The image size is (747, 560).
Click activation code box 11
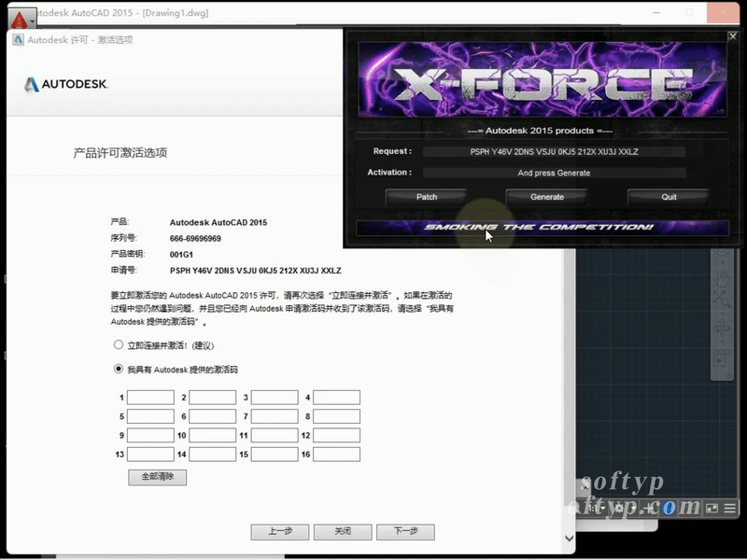pyautogui.click(x=275, y=435)
